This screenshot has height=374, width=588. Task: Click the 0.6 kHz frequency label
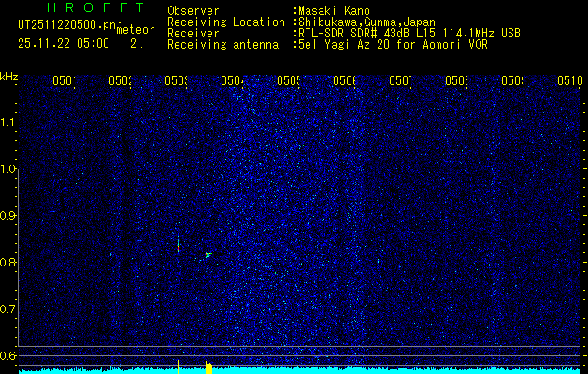coord(7,355)
